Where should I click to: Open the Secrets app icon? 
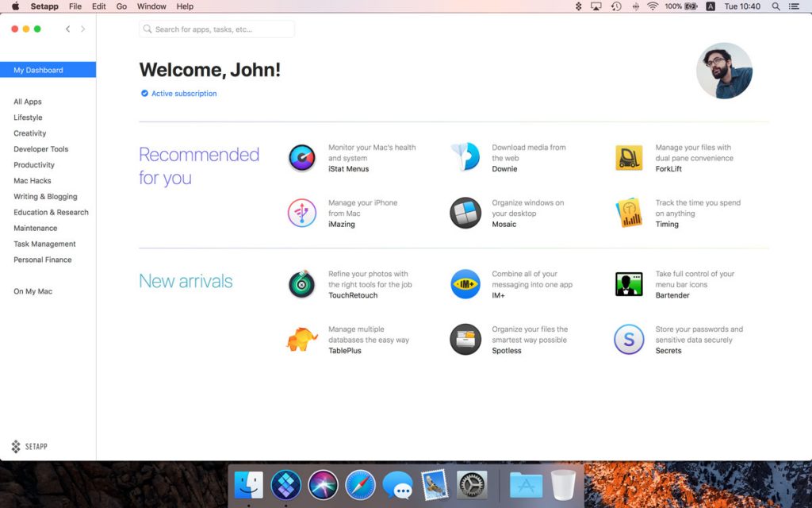(629, 340)
